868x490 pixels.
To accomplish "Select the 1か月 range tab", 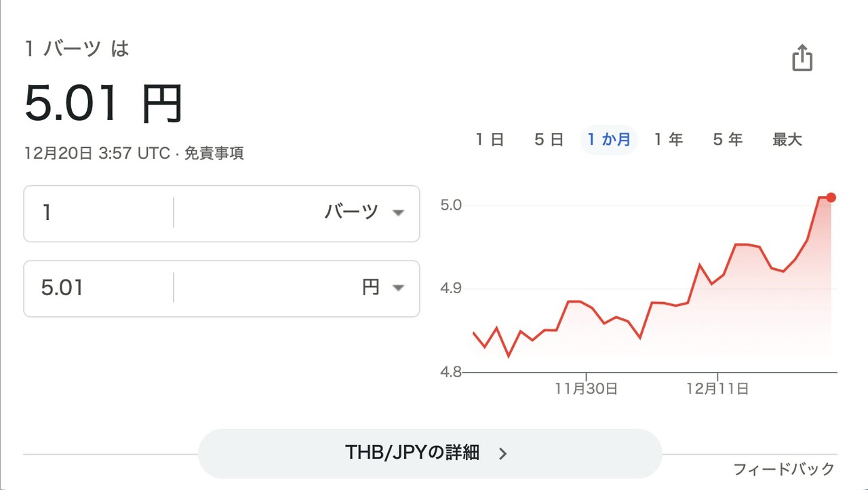I will [x=608, y=140].
